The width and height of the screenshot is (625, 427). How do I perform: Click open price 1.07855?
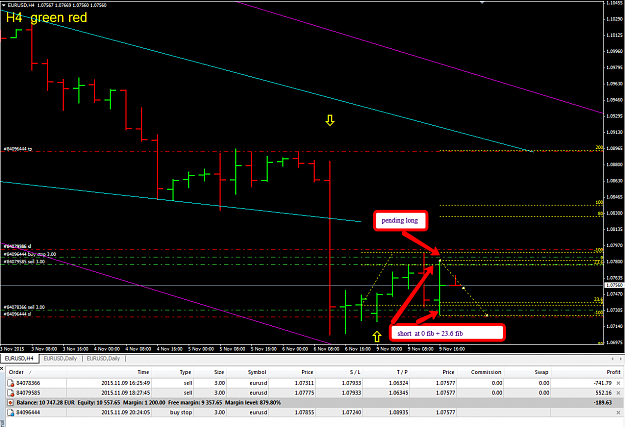coord(305,412)
